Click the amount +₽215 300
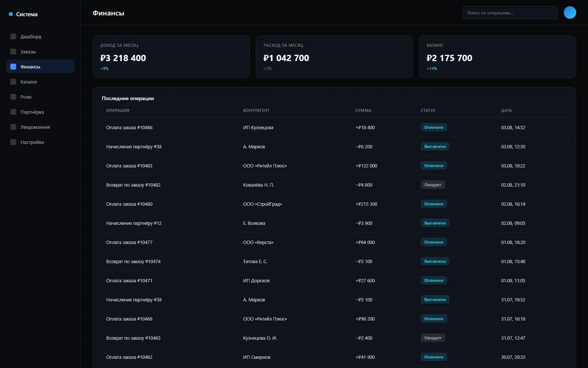The height and width of the screenshot is (368, 588). tap(366, 204)
